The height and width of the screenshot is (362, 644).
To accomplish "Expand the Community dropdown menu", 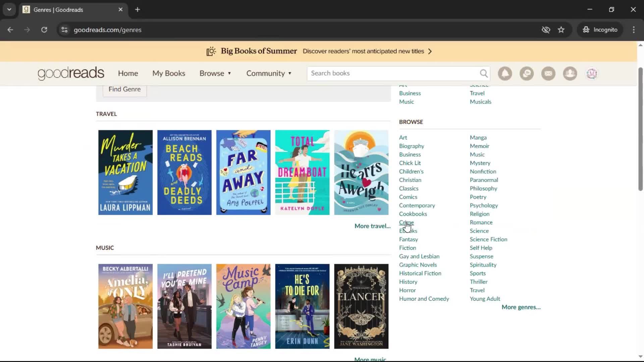I will [269, 73].
